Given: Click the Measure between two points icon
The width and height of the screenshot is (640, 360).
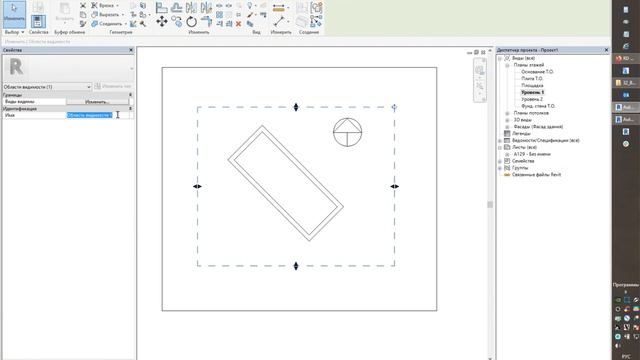Looking at the screenshot, I should pyautogui.click(x=279, y=21).
